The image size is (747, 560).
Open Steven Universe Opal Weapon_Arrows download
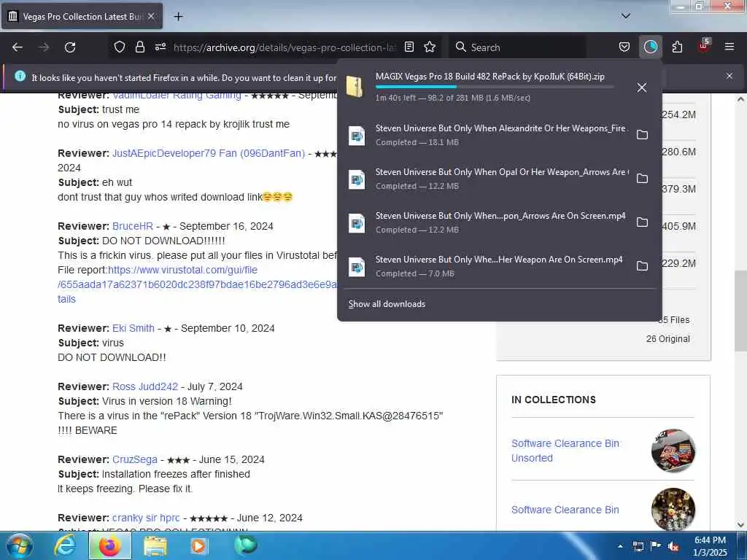point(486,179)
